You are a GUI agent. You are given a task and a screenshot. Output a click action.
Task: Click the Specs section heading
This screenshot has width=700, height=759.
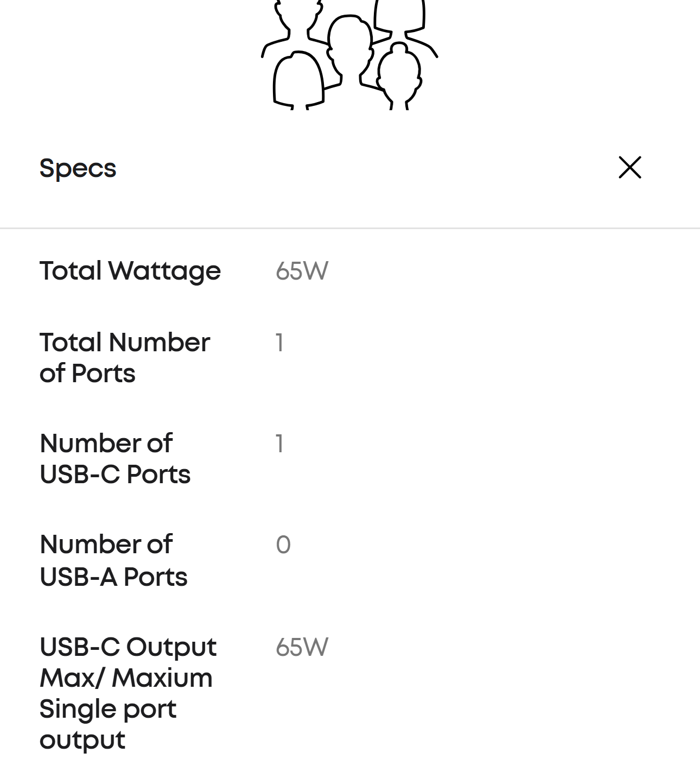coord(78,168)
